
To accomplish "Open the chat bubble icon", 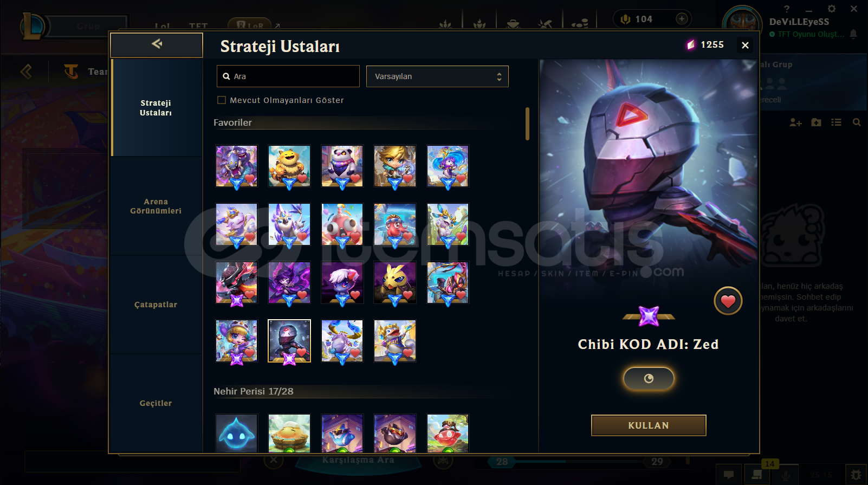I will point(729,475).
